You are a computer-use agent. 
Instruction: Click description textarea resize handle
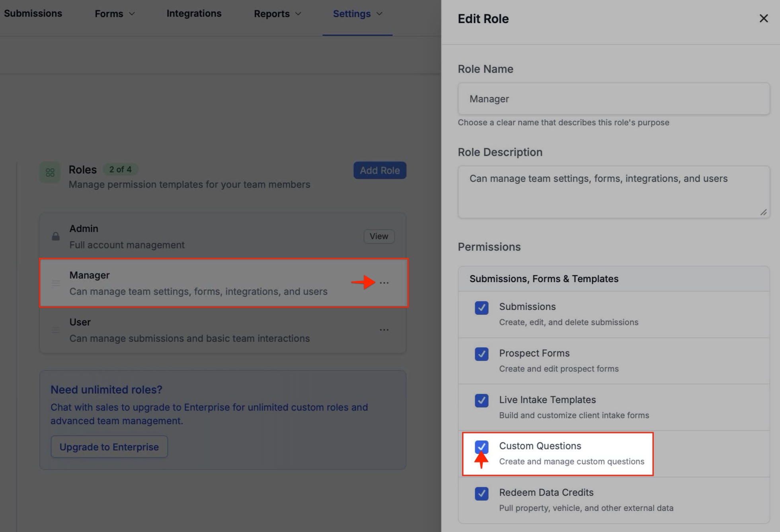coord(763,212)
